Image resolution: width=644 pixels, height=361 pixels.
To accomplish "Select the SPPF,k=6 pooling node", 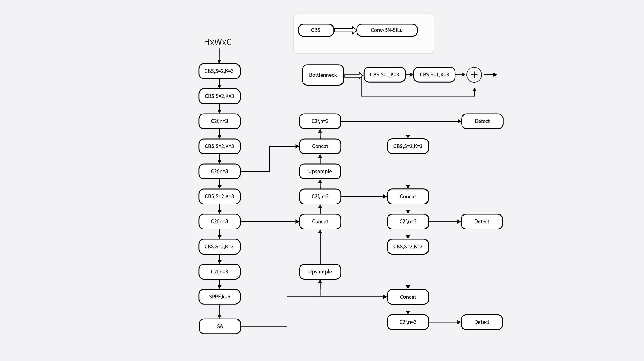I will pyautogui.click(x=214, y=296).
